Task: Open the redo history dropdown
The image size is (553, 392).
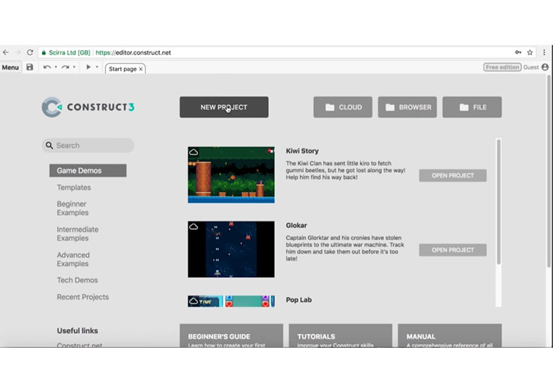Action: (74, 67)
